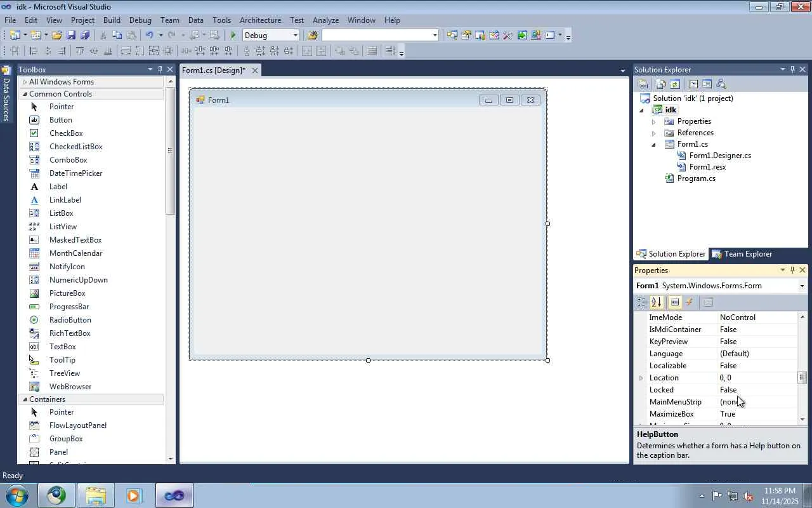Click View Code icon in Solution Explorer toolbar

[693, 84]
